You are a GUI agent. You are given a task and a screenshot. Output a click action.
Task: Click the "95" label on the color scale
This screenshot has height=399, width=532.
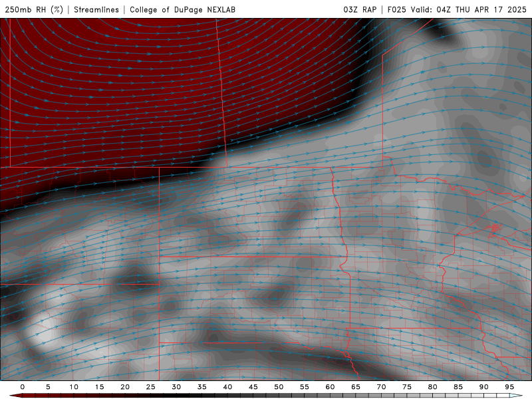point(509,387)
